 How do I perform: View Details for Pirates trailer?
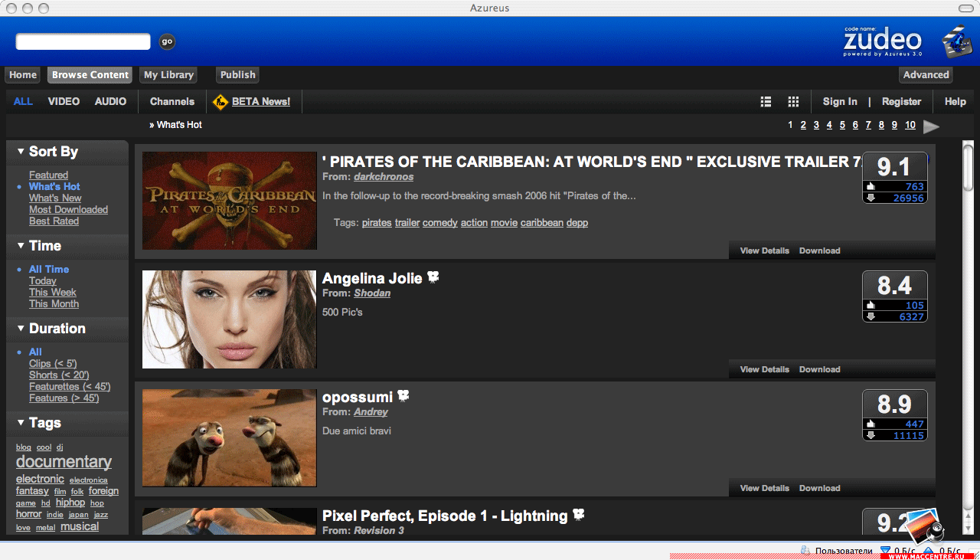tap(764, 251)
